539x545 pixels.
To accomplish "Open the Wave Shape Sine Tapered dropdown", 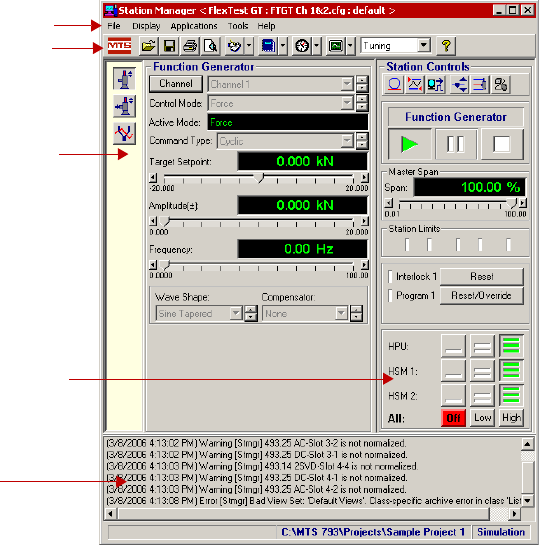I will [x=236, y=313].
